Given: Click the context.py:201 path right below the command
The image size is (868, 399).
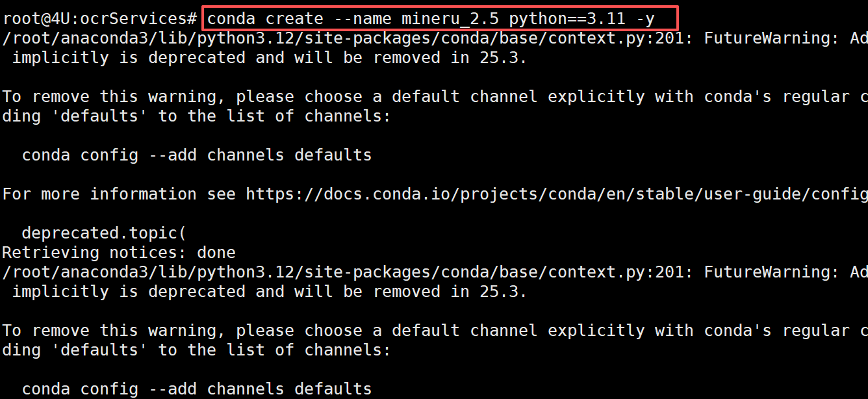Looking at the screenshot, I should point(348,38).
